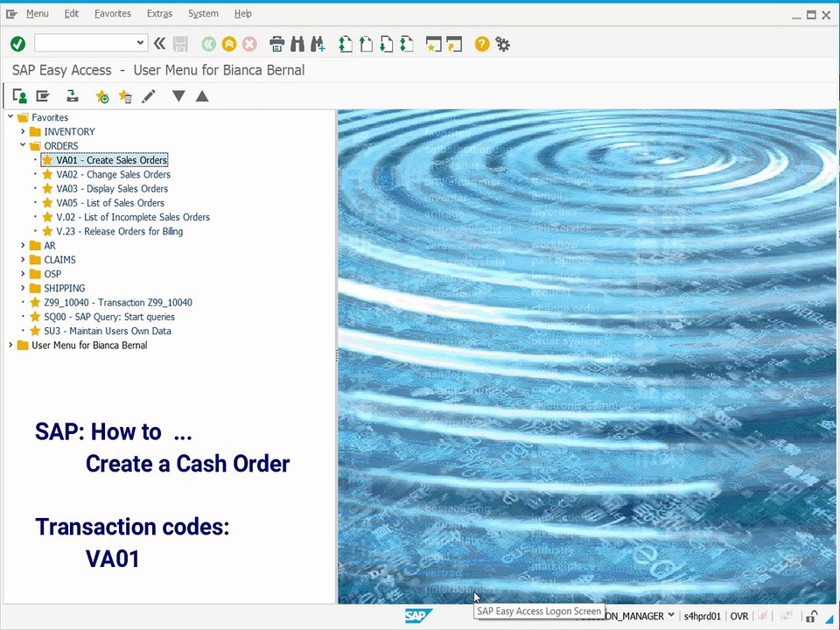
Task: Click the Create New Session icon
Action: coord(433,44)
